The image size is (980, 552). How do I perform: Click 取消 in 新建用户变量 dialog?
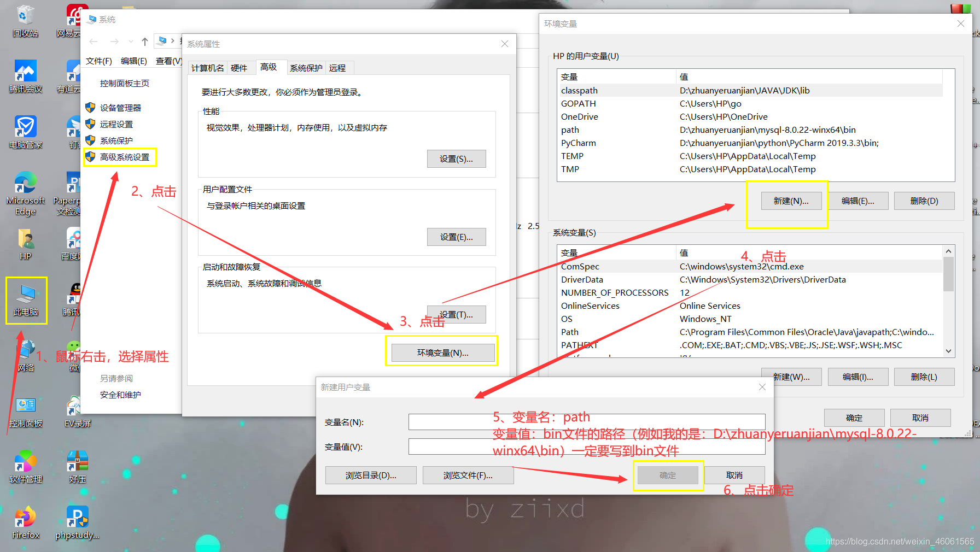point(734,475)
